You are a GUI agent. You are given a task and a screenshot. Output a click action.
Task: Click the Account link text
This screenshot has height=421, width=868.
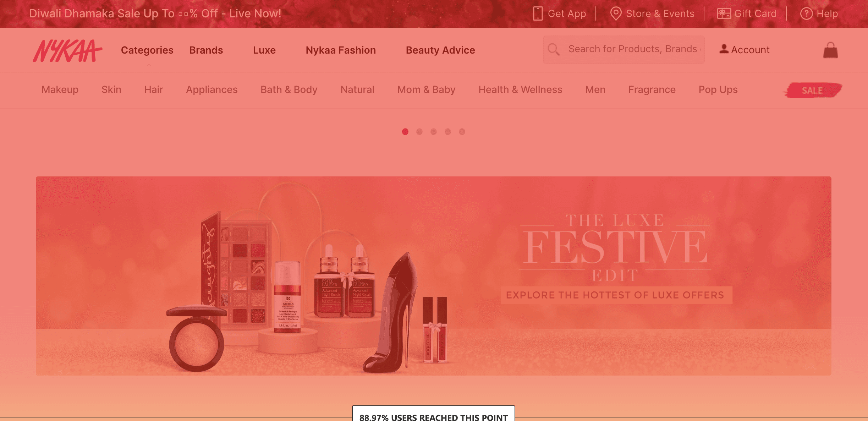[750, 50]
